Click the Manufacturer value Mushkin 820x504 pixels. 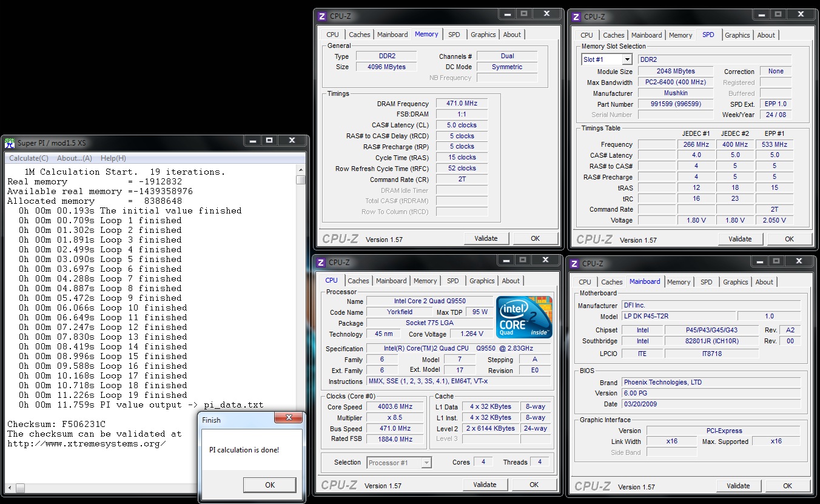[676, 93]
